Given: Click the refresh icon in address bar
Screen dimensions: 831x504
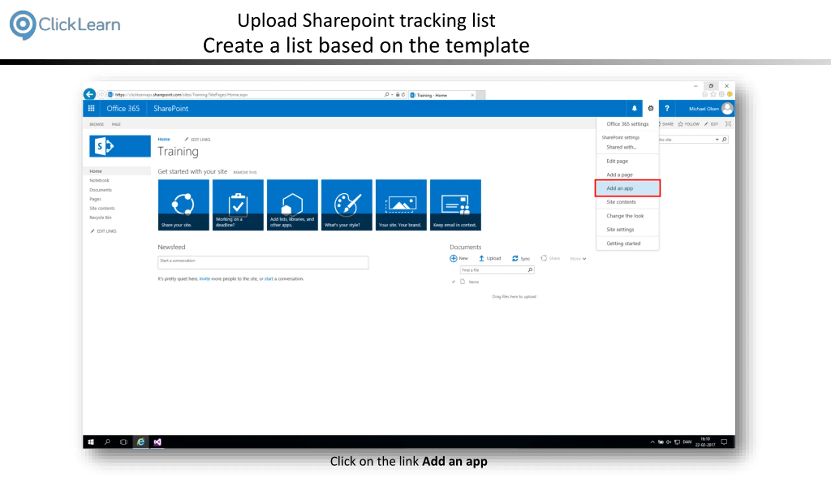Looking at the screenshot, I should pyautogui.click(x=403, y=95).
